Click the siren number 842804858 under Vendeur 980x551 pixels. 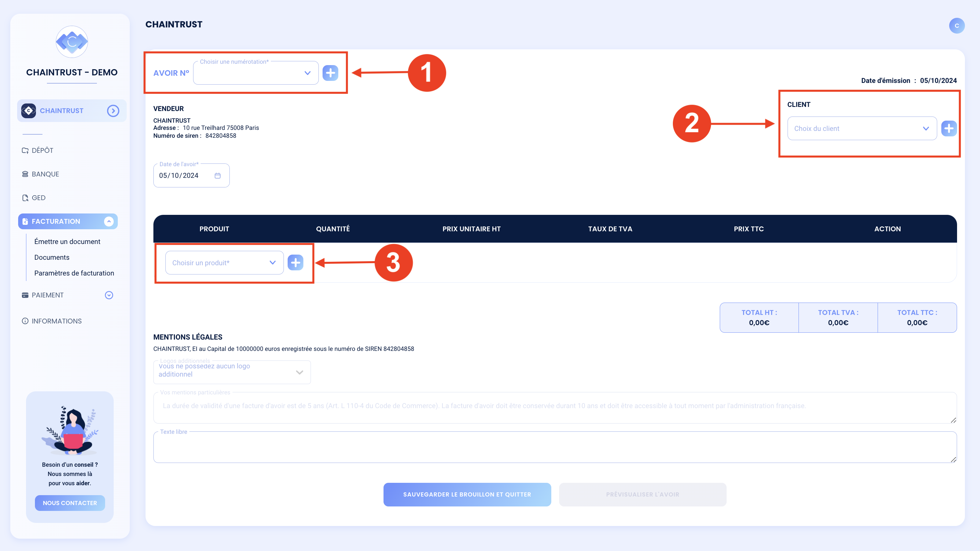point(221,136)
